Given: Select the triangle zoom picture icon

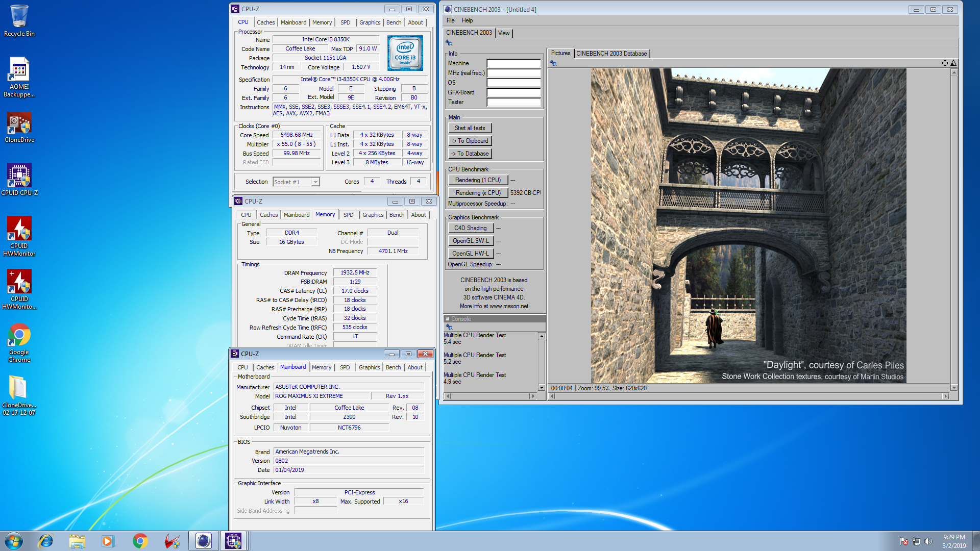Looking at the screenshot, I should [953, 63].
